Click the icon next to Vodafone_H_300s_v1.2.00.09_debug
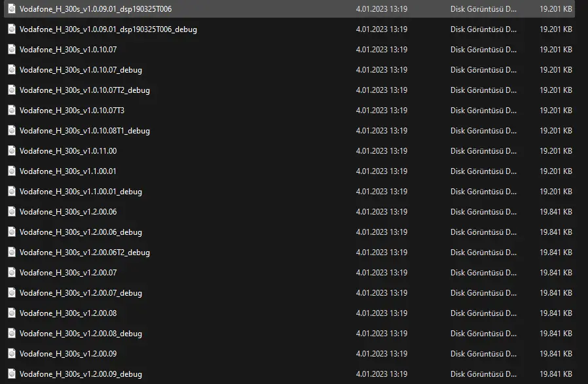 (12, 374)
